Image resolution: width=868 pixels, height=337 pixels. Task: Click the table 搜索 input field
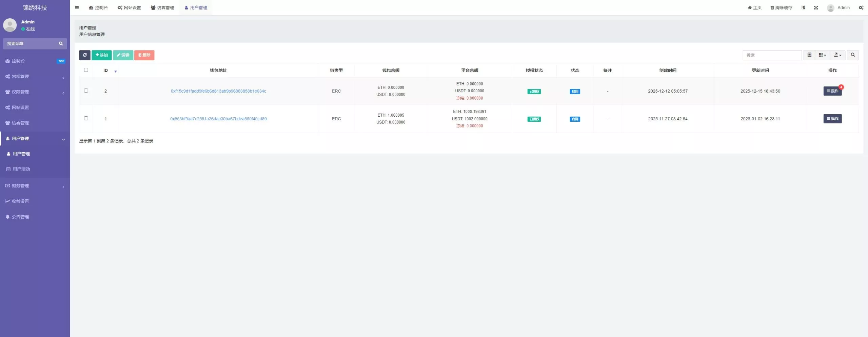coord(772,55)
